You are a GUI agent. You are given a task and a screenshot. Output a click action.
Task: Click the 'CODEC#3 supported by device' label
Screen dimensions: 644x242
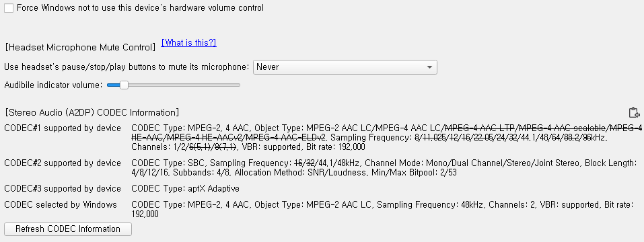tap(63, 189)
